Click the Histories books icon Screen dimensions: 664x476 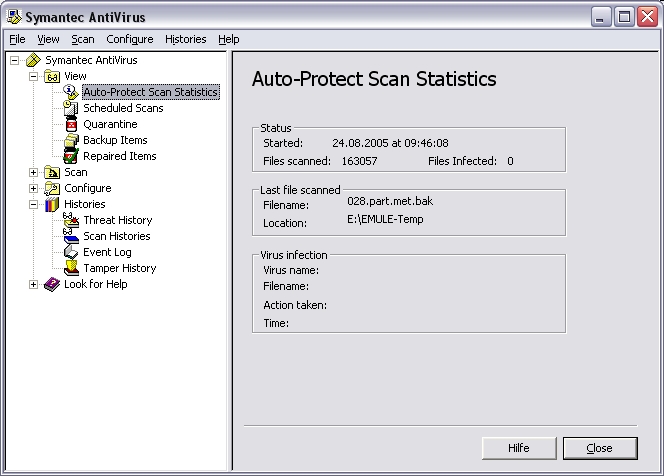pos(52,205)
